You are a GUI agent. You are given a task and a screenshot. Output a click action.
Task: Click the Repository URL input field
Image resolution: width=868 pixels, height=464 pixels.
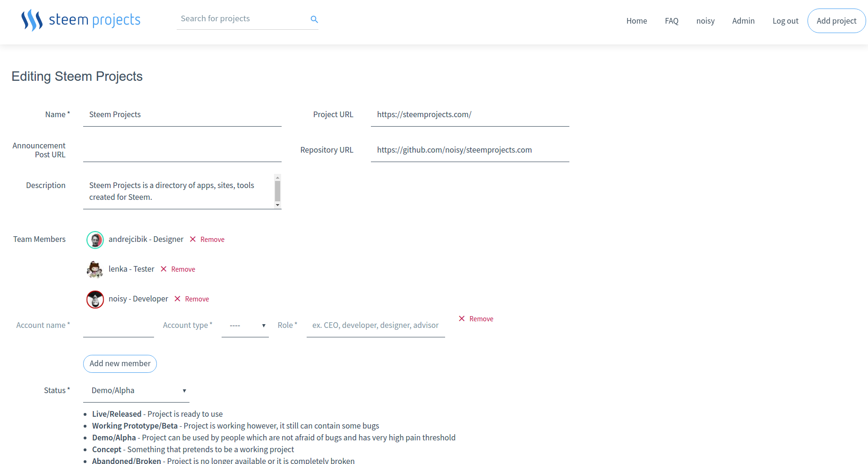click(470, 150)
